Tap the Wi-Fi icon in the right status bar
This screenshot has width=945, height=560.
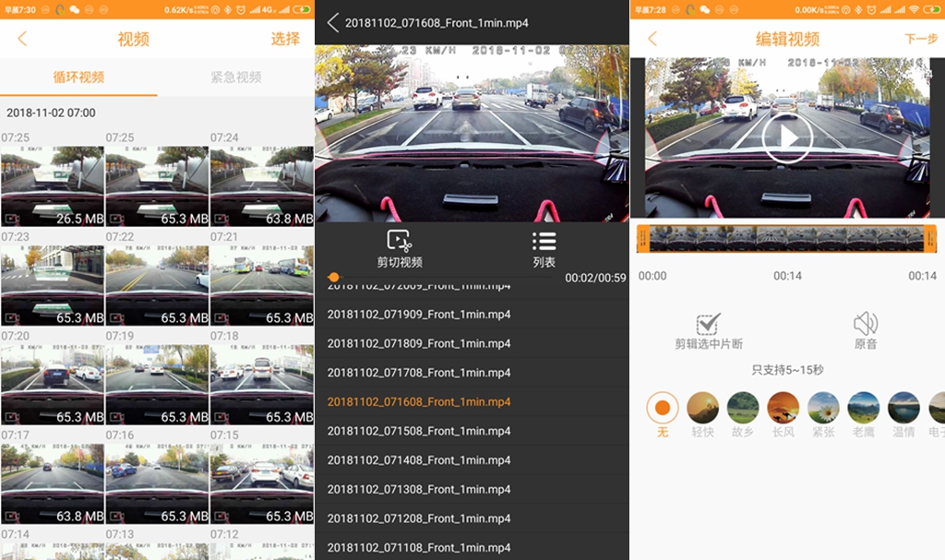tap(914, 9)
